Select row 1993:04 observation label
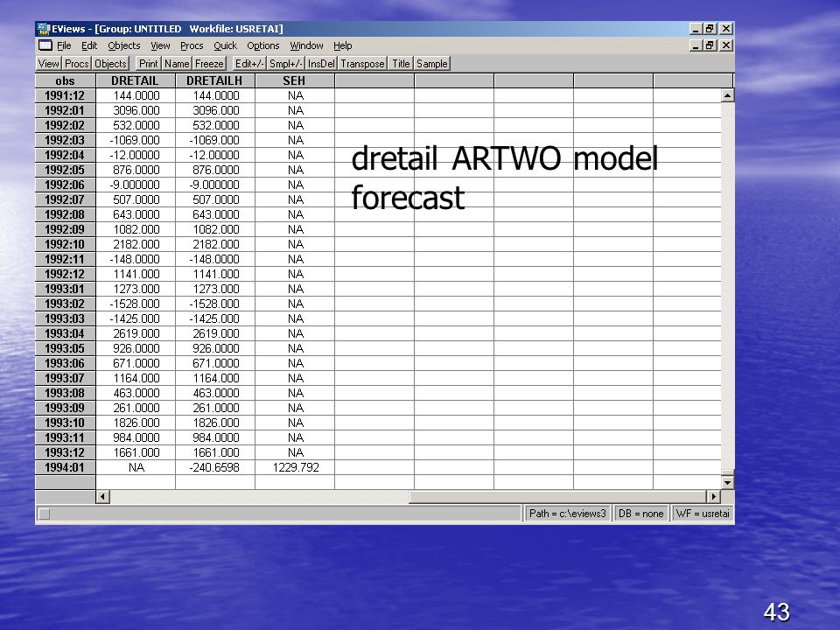This screenshot has height=630, width=840. (x=66, y=333)
